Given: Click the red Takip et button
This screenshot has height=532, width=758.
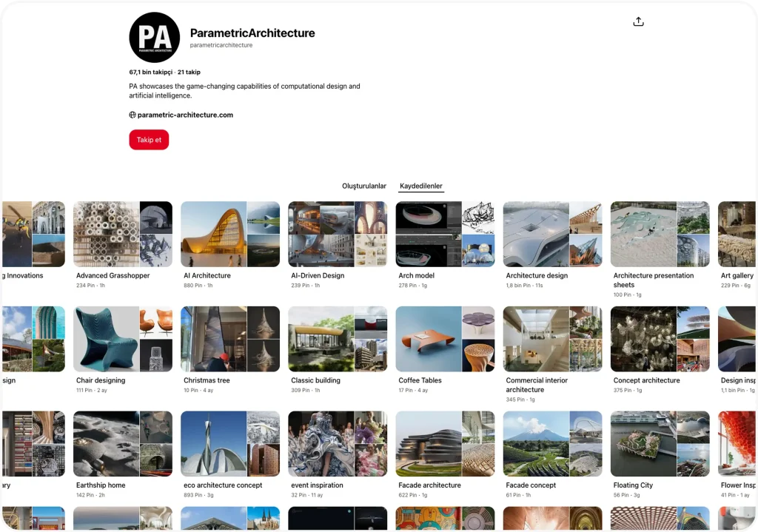Looking at the screenshot, I should point(149,140).
